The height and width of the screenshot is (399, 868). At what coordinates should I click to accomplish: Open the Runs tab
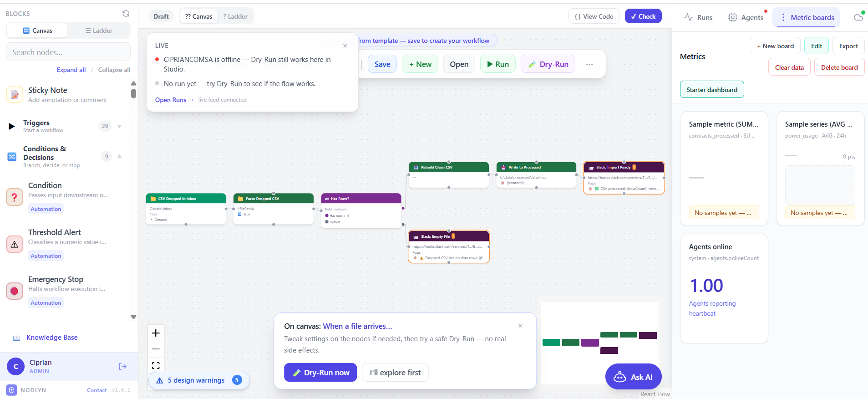(698, 17)
